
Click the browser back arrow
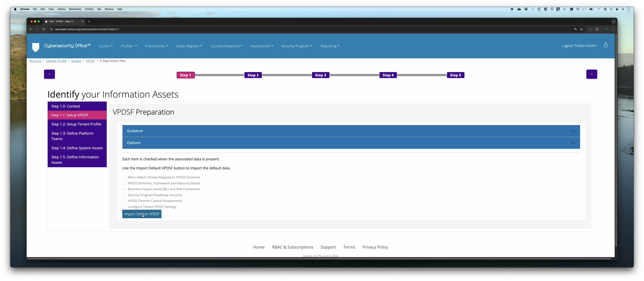tap(31, 29)
